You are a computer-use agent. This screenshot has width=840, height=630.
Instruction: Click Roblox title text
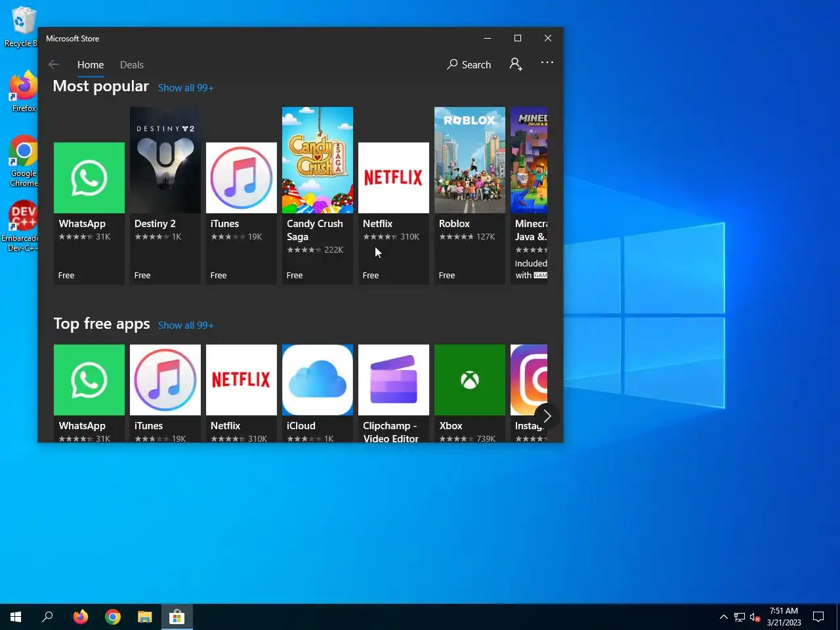454,224
